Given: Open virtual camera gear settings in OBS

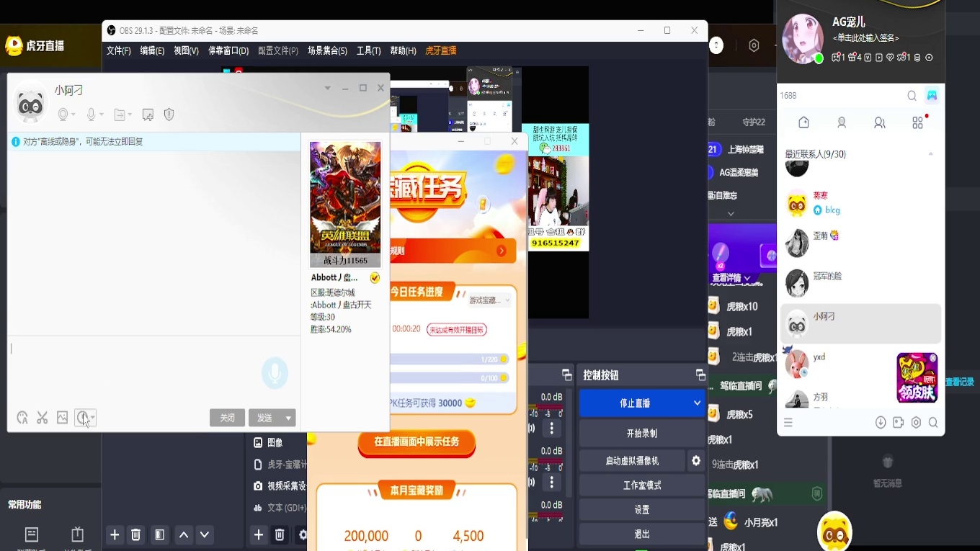Looking at the screenshot, I should tap(696, 460).
